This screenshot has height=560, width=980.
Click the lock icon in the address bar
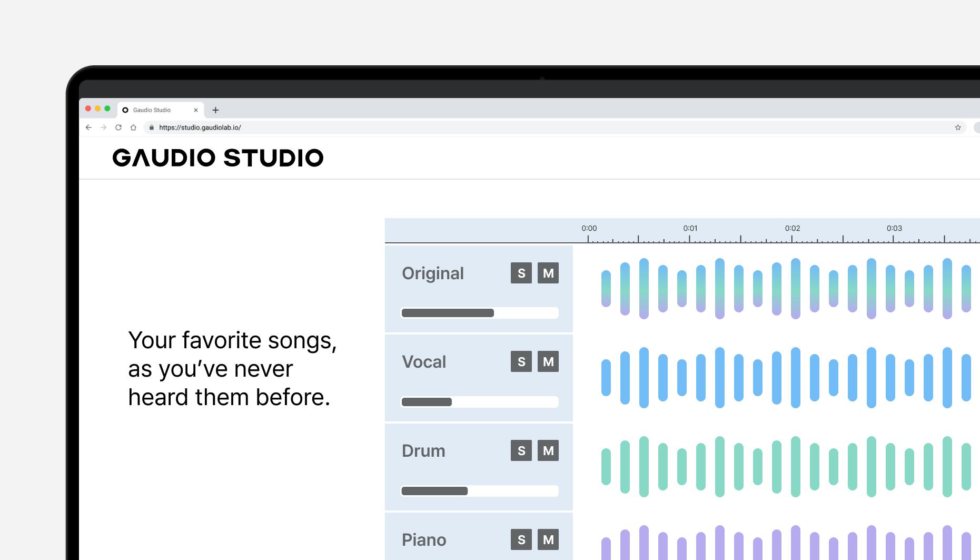[x=151, y=127]
